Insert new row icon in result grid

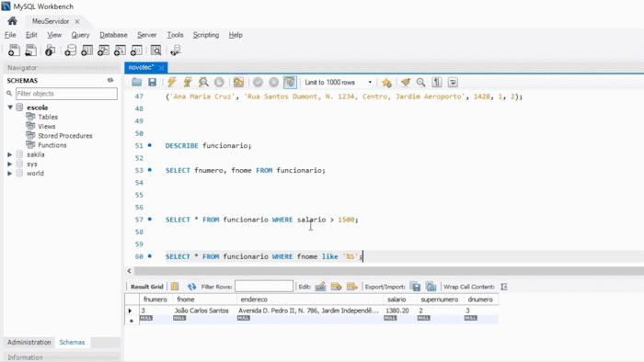(337, 287)
